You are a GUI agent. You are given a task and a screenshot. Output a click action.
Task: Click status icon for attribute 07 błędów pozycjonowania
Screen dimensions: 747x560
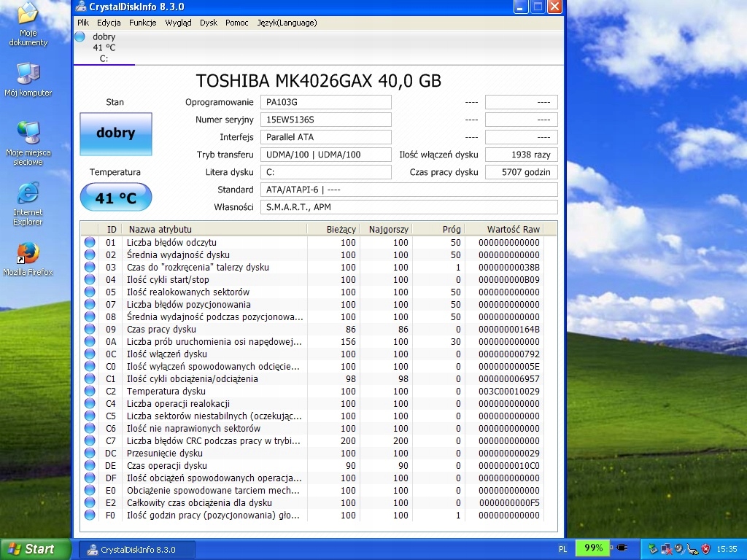click(90, 304)
